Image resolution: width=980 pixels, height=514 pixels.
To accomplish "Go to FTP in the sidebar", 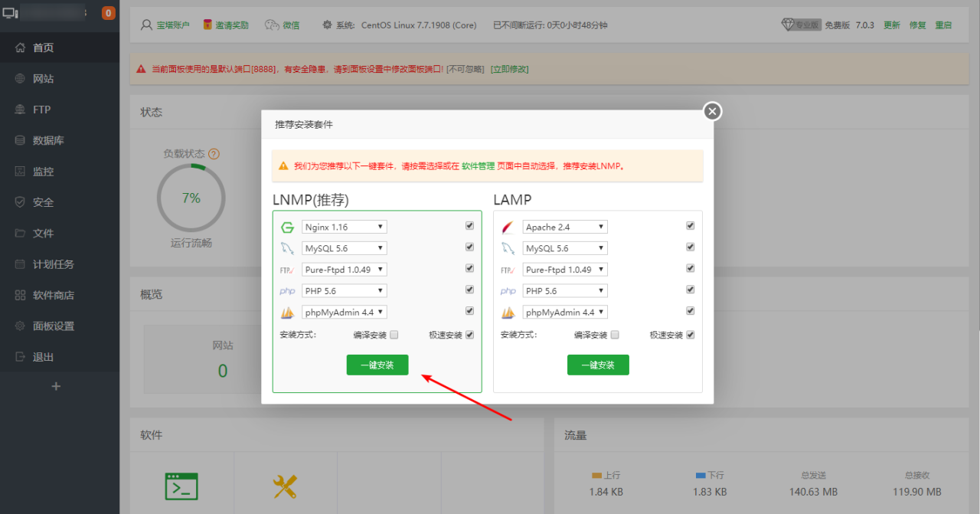I will pyautogui.click(x=60, y=110).
